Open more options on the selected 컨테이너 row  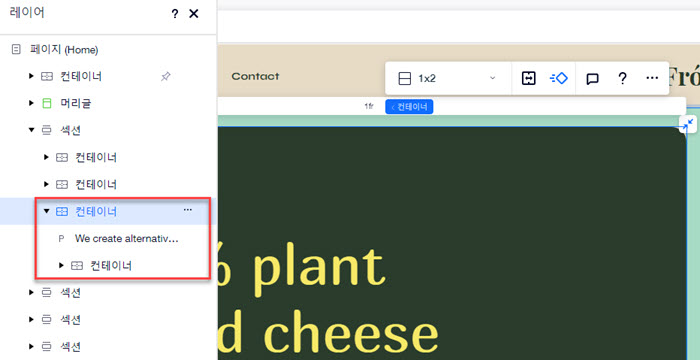[188, 209]
